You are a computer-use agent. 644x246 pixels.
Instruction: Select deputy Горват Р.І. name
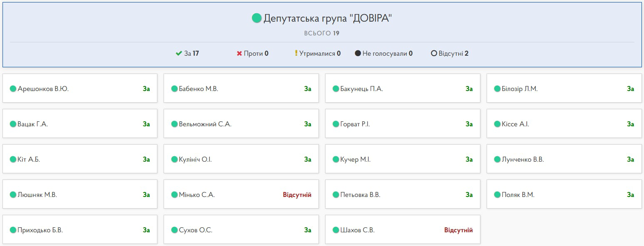[x=355, y=124]
